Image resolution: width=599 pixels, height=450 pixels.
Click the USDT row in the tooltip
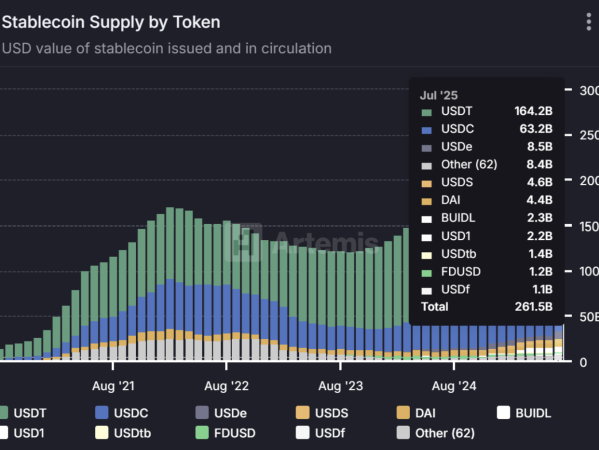pos(487,111)
